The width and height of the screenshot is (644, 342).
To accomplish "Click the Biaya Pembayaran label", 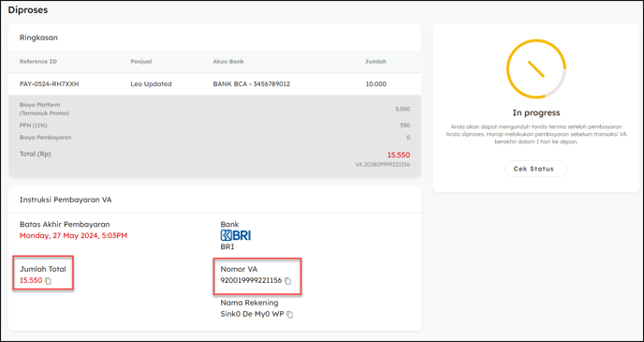I will tap(46, 138).
